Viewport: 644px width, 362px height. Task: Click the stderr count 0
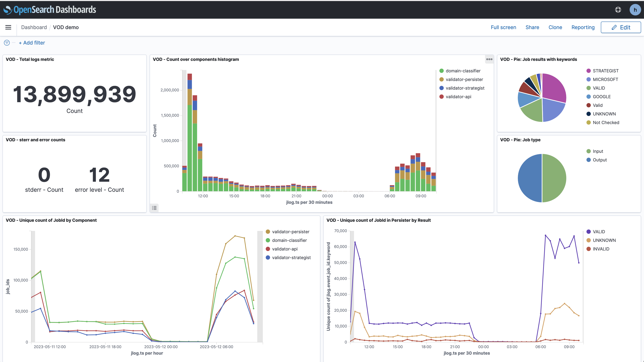pos(44,175)
